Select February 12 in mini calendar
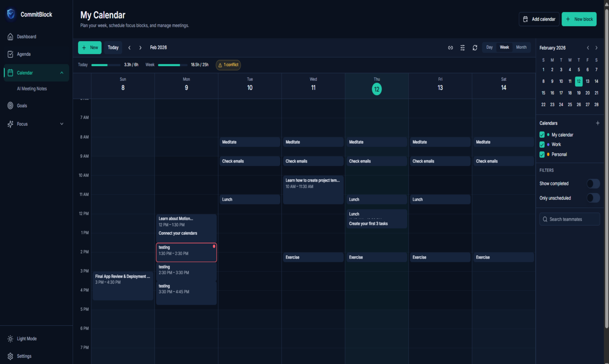The height and width of the screenshot is (364, 609). [x=579, y=81]
